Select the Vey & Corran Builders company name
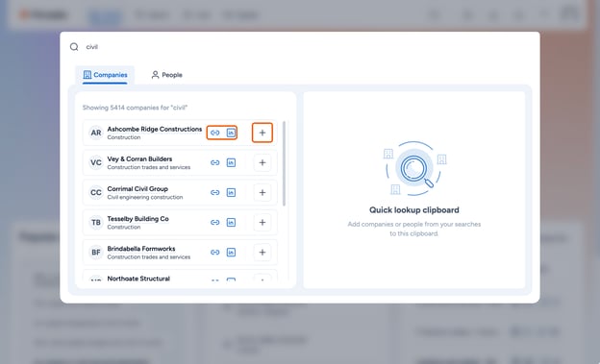Screen dimensions: 600x364 click(x=139, y=159)
